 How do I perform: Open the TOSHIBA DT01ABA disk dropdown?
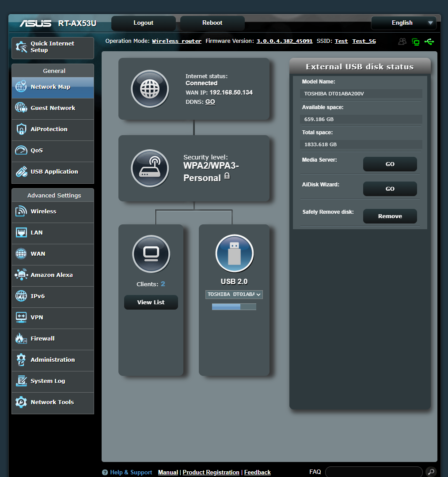coord(234,294)
